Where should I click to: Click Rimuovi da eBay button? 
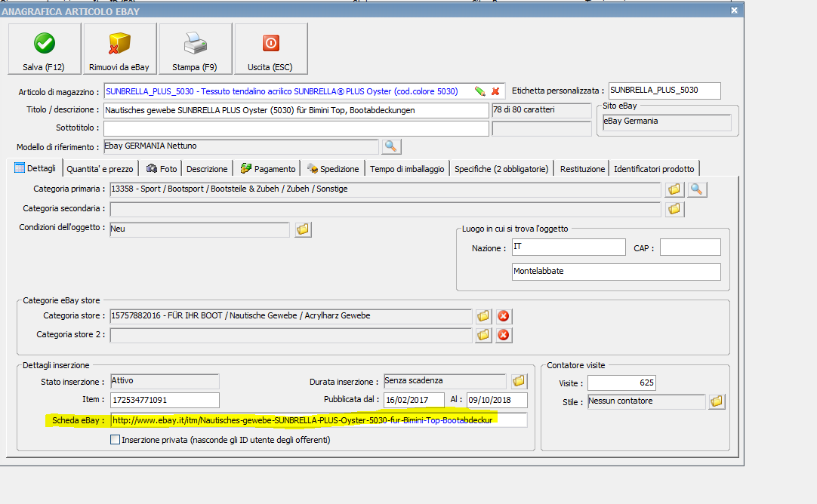pos(120,49)
